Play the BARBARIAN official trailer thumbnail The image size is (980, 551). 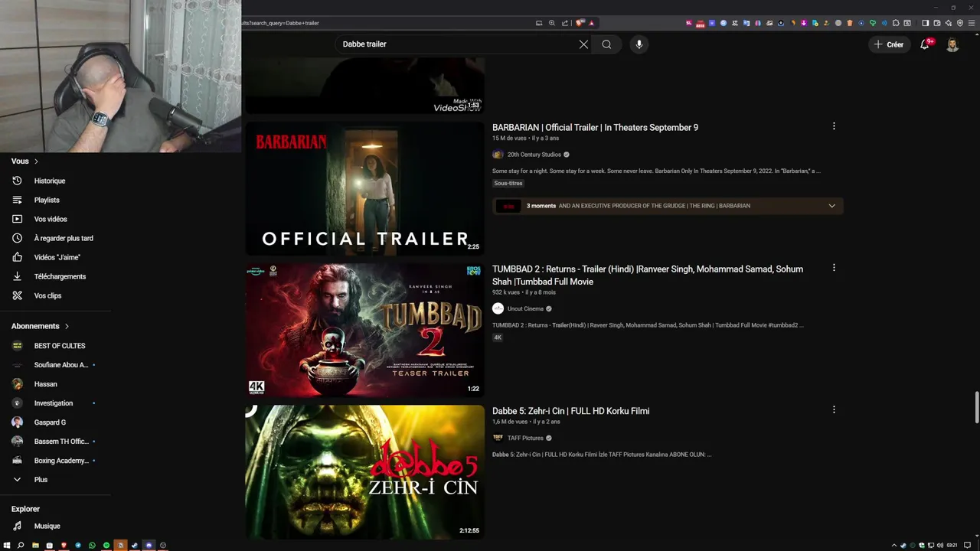[x=364, y=188]
